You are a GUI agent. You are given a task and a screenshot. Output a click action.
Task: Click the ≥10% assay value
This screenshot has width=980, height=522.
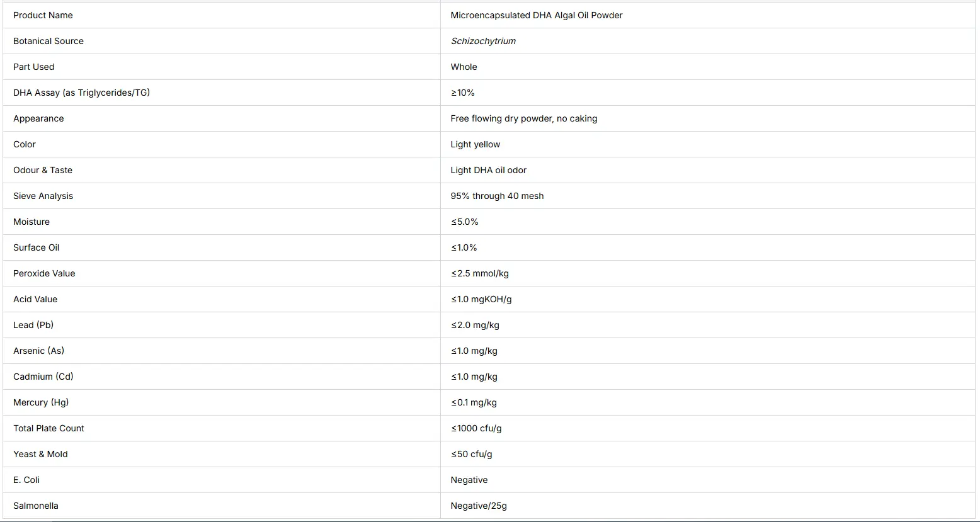(x=463, y=93)
